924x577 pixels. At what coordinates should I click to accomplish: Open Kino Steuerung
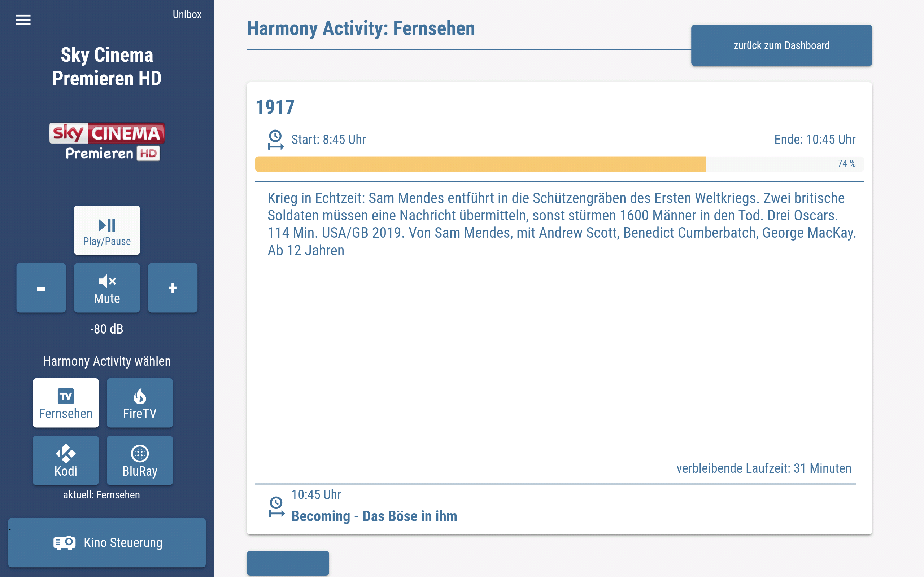(107, 542)
